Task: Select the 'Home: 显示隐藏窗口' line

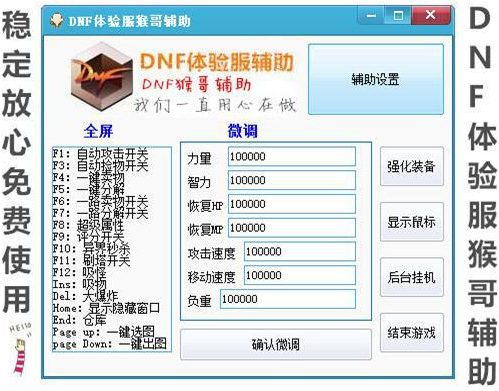Action: (x=106, y=308)
